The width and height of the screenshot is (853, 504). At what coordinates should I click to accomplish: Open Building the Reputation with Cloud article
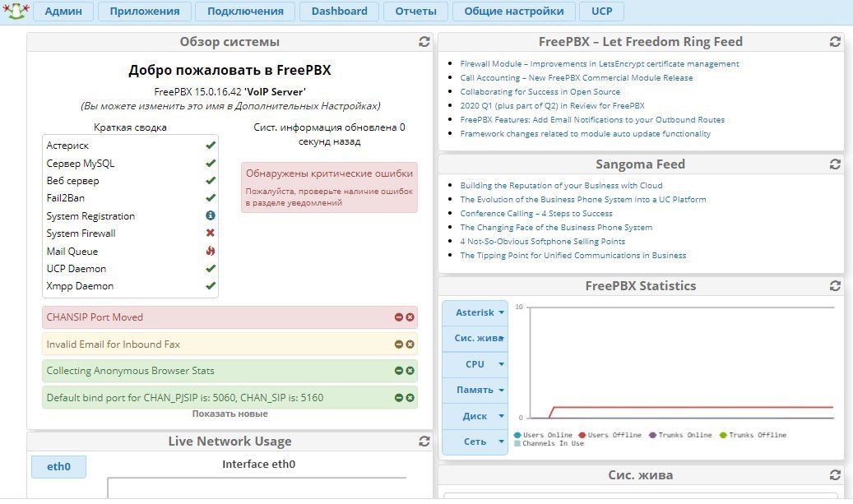[x=562, y=185]
